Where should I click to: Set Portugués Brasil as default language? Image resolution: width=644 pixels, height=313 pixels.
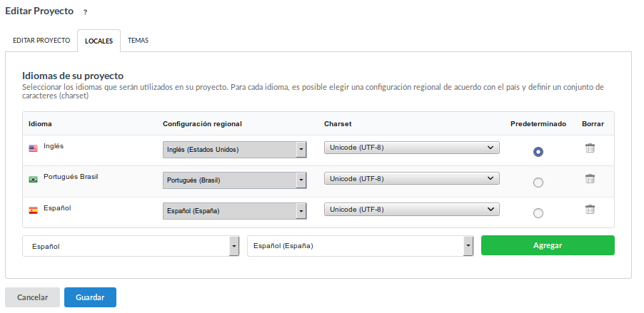pos(538,183)
